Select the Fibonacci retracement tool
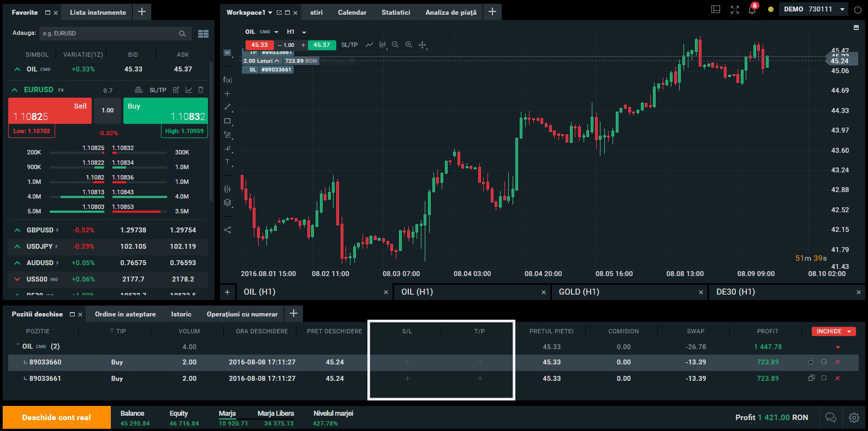The height and width of the screenshot is (431, 868). point(228,135)
